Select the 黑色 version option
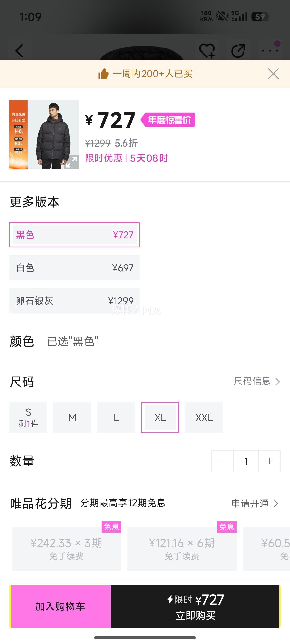The width and height of the screenshot is (290, 644). tap(75, 235)
